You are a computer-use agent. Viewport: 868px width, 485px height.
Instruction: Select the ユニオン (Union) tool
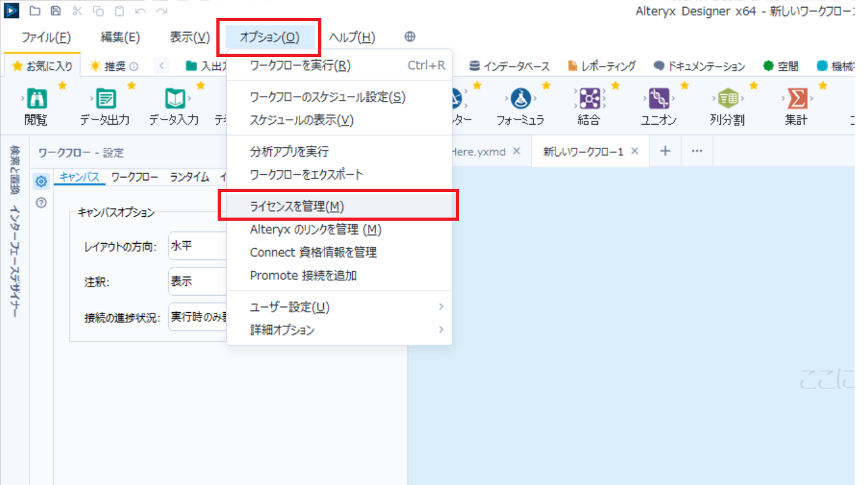(x=659, y=102)
